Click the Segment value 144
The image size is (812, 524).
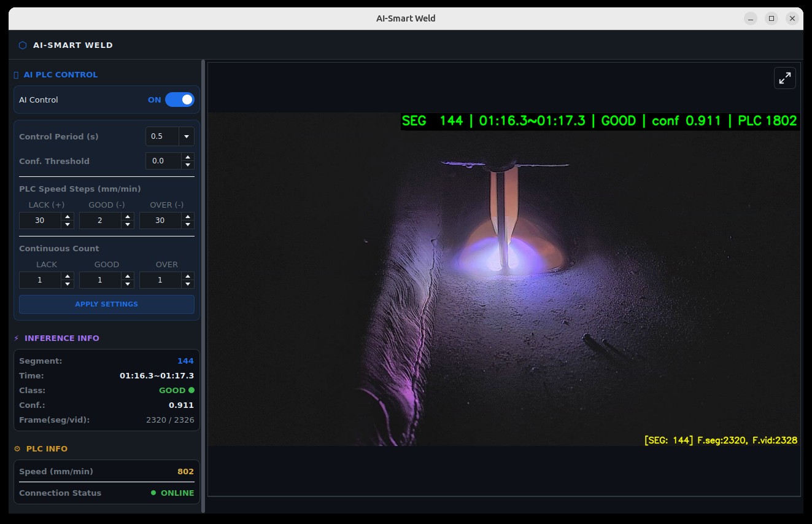tap(185, 361)
